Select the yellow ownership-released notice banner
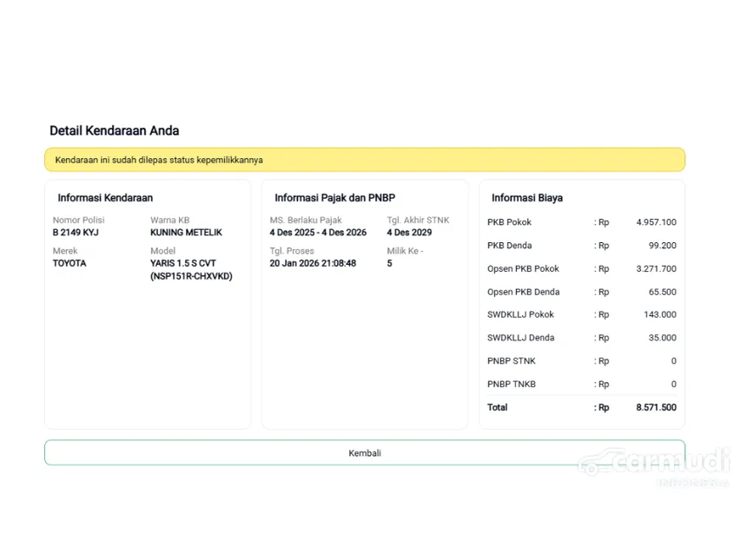Screen dimensions: 747x560 [365, 160]
